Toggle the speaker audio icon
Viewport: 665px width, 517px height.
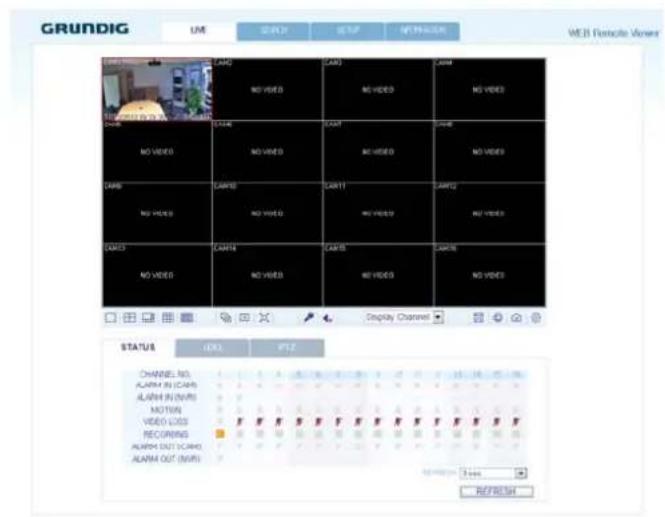[327, 318]
